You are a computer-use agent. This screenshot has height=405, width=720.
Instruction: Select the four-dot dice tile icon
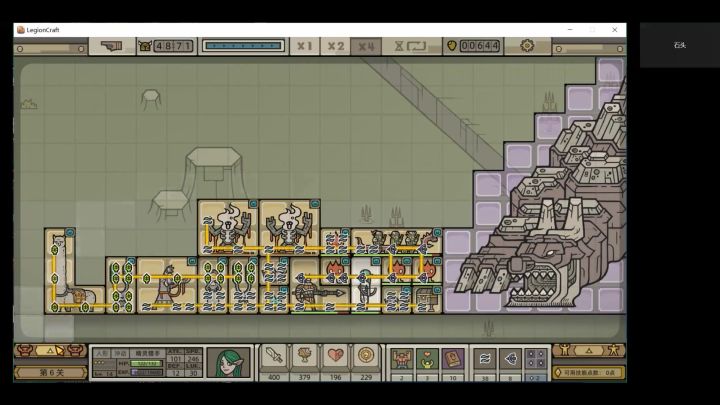click(536, 359)
